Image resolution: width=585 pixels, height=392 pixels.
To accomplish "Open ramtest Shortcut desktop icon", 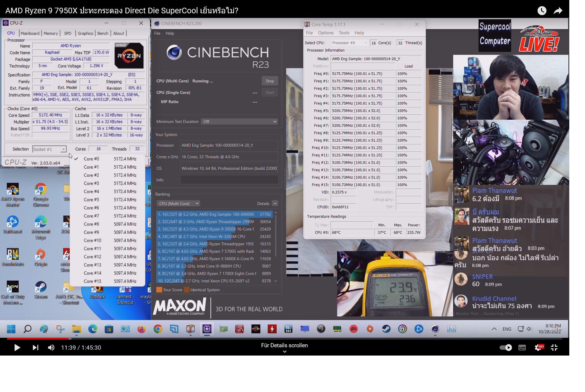I will (125, 296).
